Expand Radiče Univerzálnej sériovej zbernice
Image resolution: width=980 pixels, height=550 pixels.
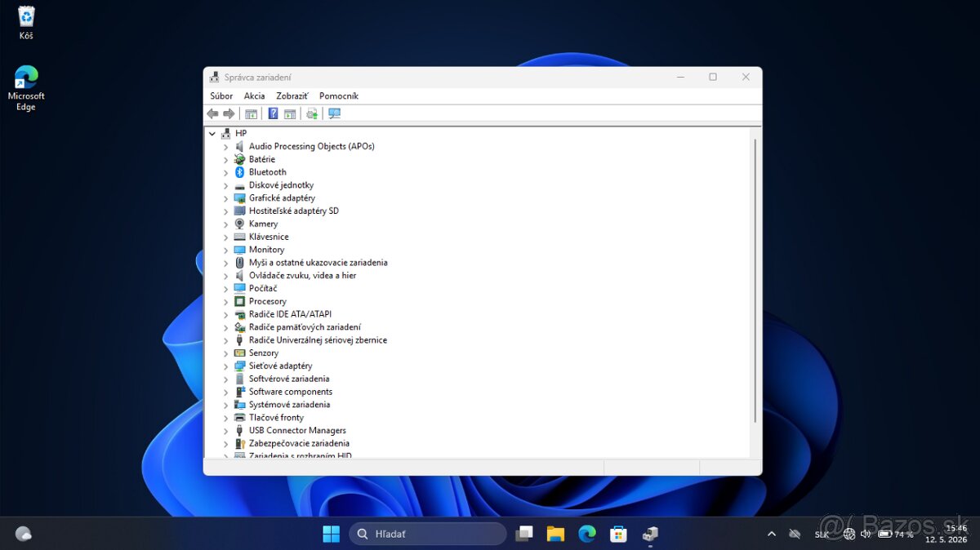tap(226, 340)
